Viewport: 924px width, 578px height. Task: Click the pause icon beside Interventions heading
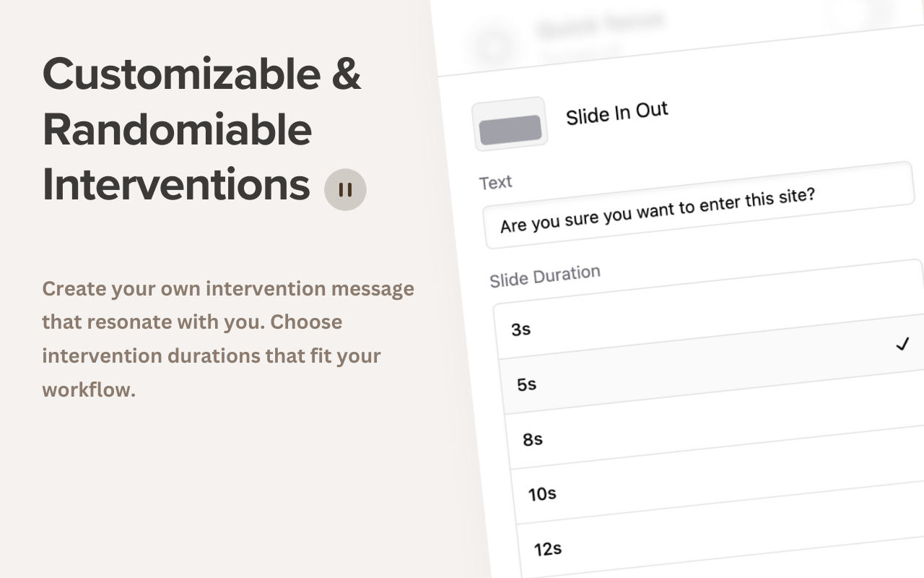coord(345,189)
